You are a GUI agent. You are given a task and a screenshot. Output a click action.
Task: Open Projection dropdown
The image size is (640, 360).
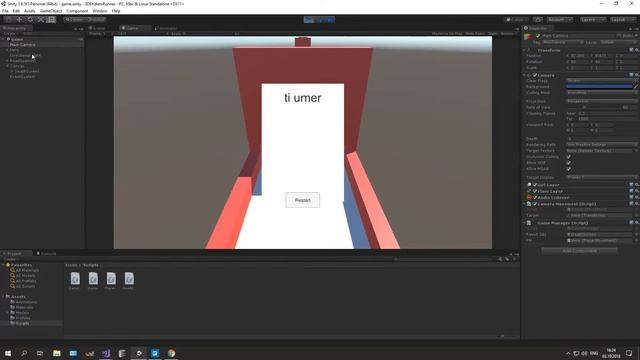click(x=602, y=101)
